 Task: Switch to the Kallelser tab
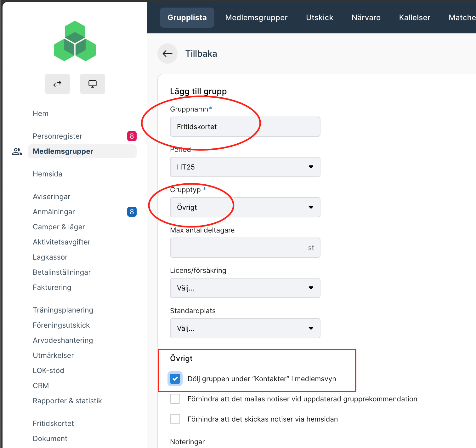(415, 18)
